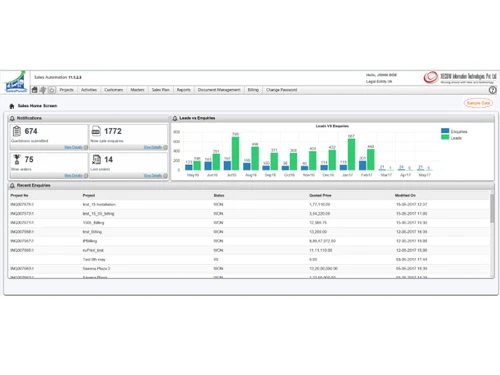This screenshot has height=375, width=500.
Task: Open View Details for Won orders
Action: click(73, 176)
